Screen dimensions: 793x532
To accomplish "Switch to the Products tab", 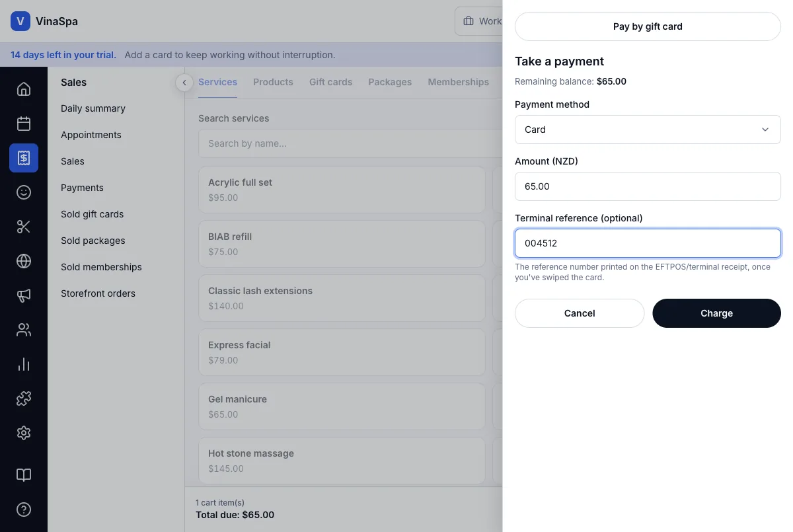I will pos(273,82).
